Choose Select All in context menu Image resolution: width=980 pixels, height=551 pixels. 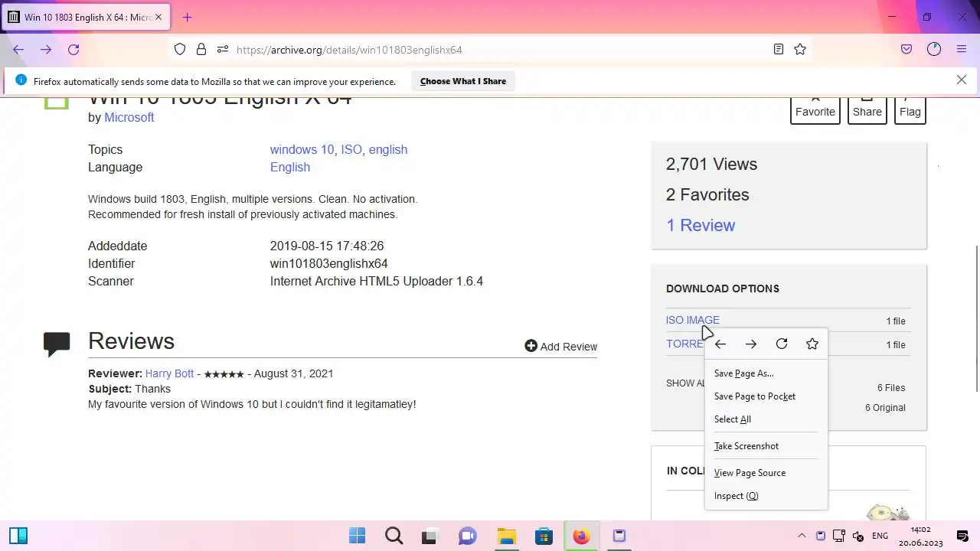tap(766, 419)
